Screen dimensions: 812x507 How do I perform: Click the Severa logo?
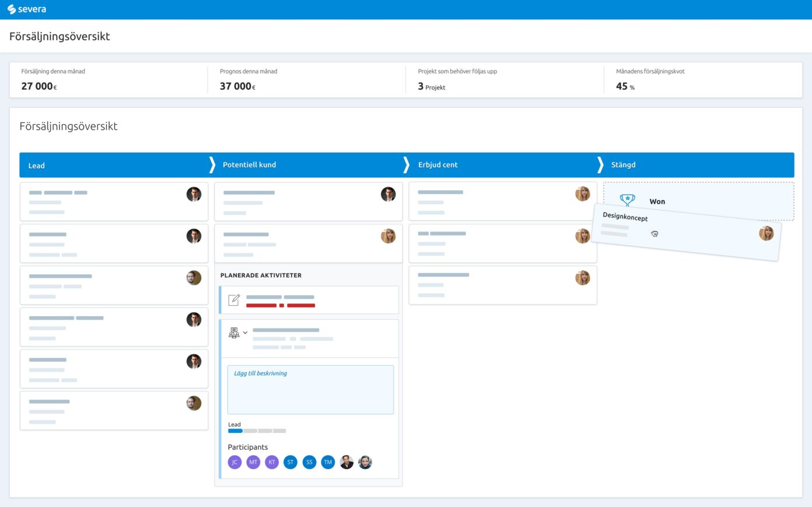[x=27, y=9]
